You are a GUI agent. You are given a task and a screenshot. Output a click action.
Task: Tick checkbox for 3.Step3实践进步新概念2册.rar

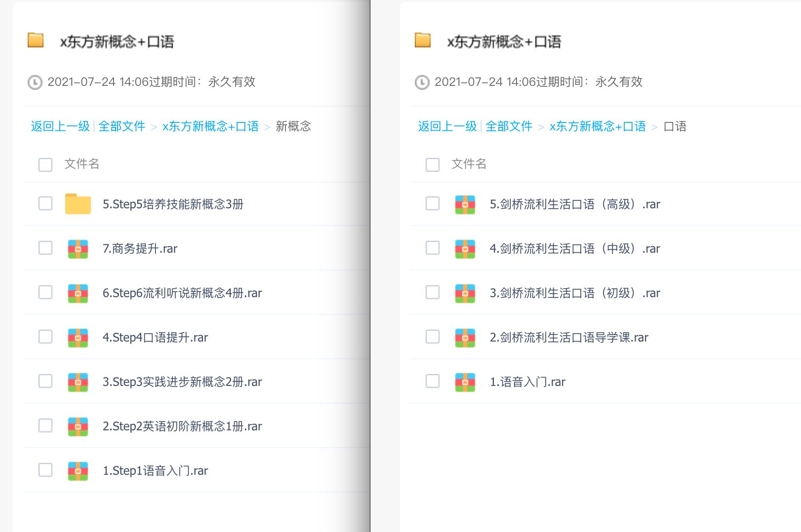[45, 381]
